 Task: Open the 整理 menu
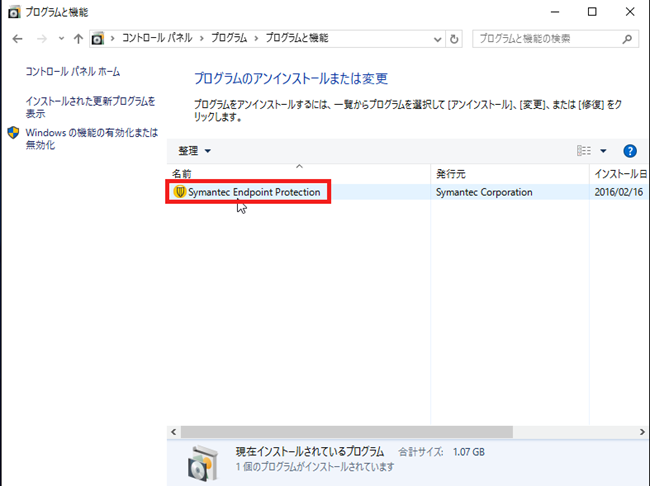tap(194, 151)
